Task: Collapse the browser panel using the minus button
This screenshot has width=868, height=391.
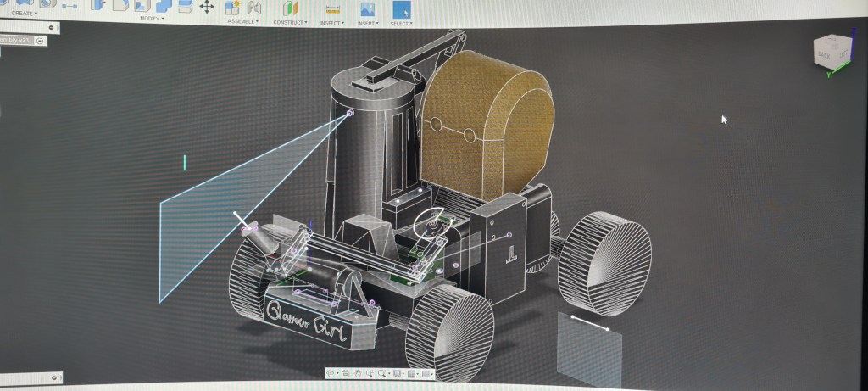Action: [52, 28]
